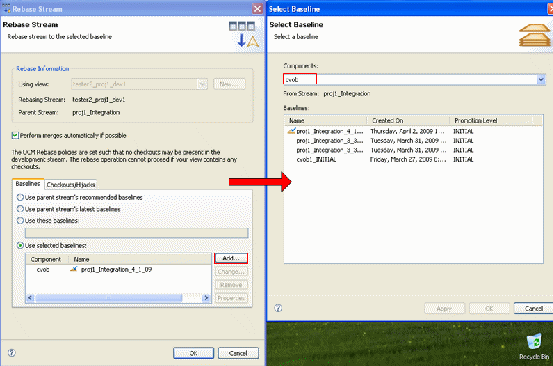Cancel the Rebase Stream dialog

pyautogui.click(x=238, y=353)
